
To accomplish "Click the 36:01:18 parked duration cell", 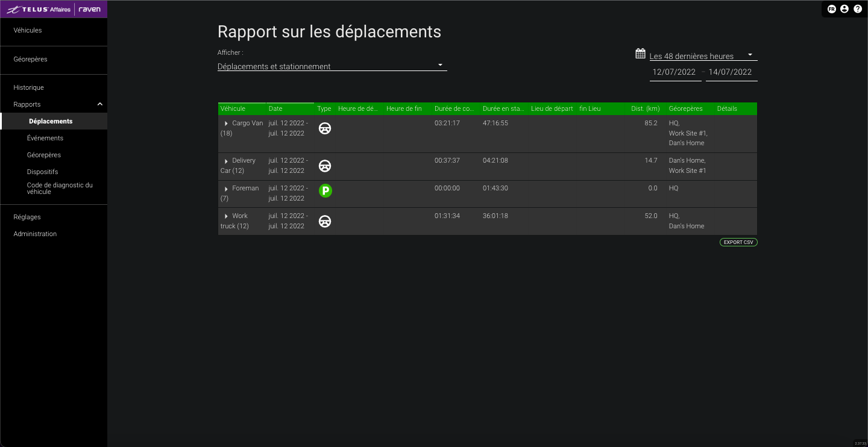I will [x=495, y=216].
